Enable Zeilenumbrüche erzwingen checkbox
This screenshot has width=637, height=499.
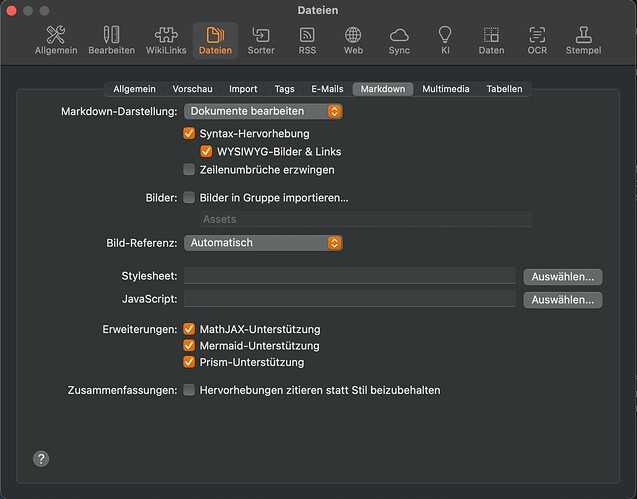[189, 170]
